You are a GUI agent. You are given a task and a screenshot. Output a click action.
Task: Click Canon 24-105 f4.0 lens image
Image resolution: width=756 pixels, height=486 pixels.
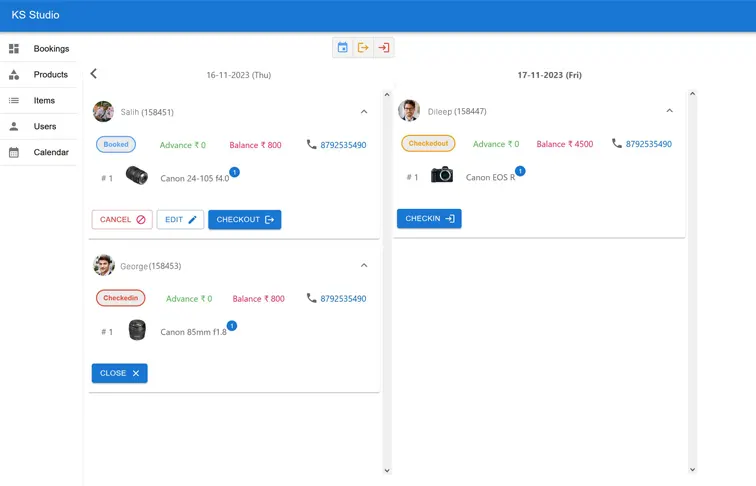137,175
